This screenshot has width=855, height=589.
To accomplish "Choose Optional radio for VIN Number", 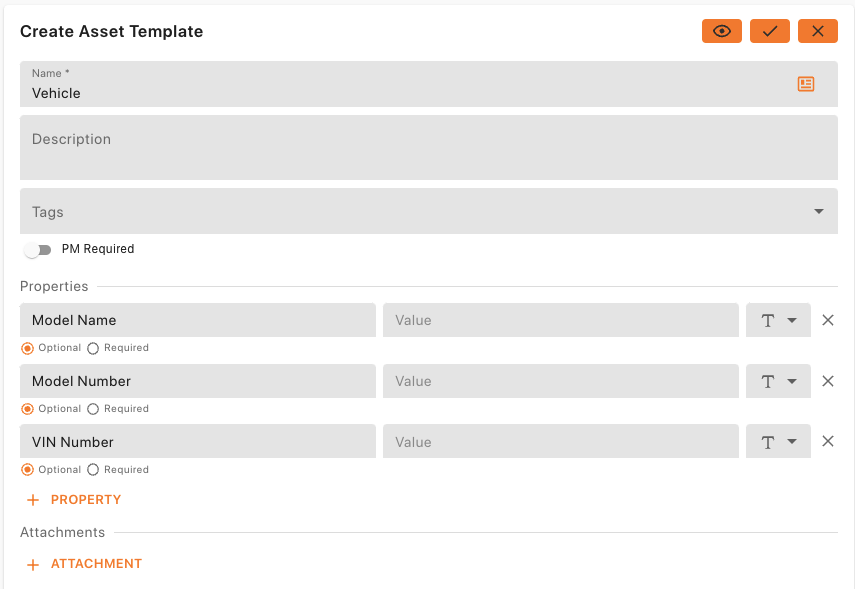I will click(x=27, y=470).
